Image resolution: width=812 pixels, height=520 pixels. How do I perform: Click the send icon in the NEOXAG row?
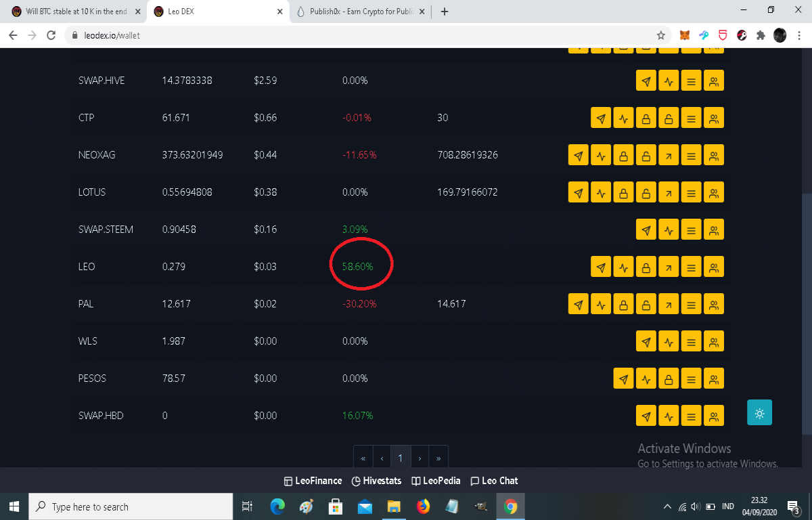[x=579, y=155]
